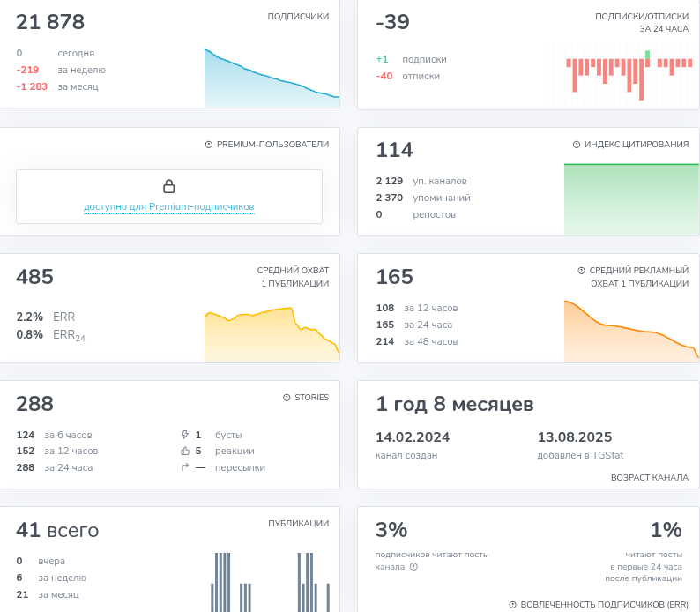Click help icon beside ИНДЕКС ЦИТИРОВАНИЯ
The width and height of the screenshot is (700, 612).
coord(577,145)
